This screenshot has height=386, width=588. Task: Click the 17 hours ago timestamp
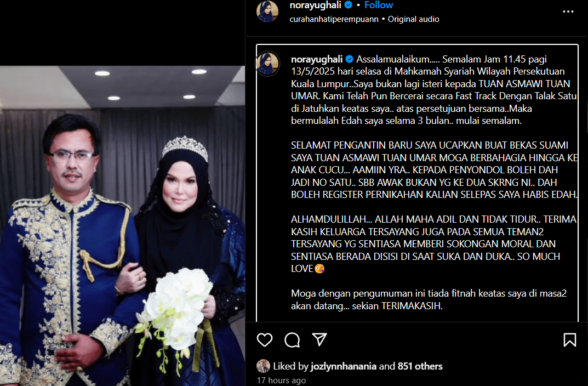point(281,381)
